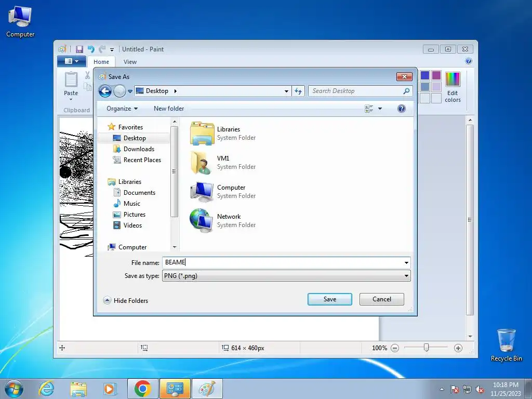Click the Redo arrow in Paint's title bar
Image resolution: width=532 pixels, height=399 pixels.
tap(102, 49)
